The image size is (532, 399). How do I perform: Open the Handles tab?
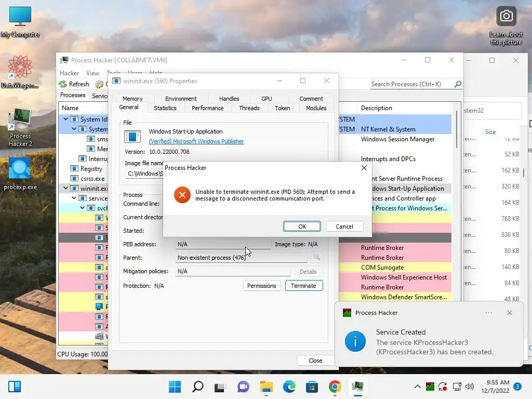[229, 99]
